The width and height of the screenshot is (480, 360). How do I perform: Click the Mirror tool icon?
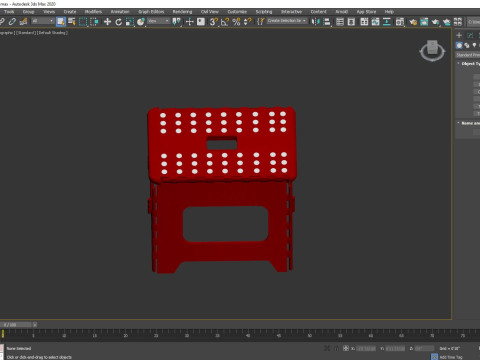tap(315, 22)
